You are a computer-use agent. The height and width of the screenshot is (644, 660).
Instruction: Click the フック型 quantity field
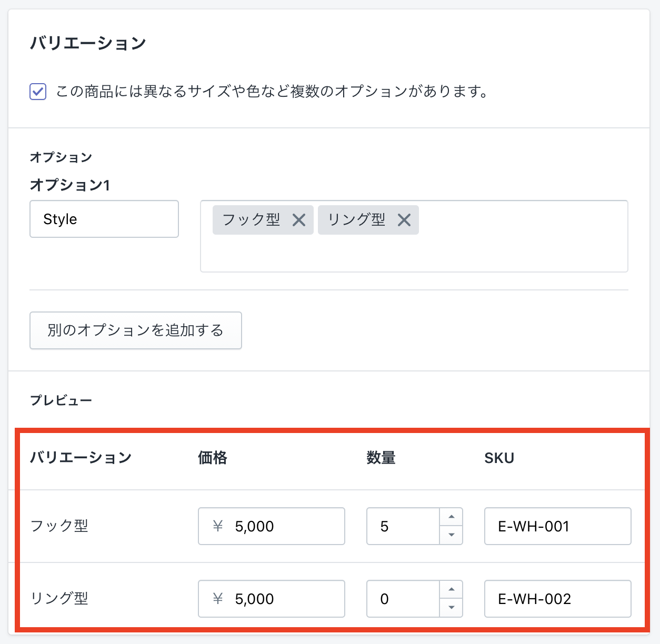(x=403, y=526)
